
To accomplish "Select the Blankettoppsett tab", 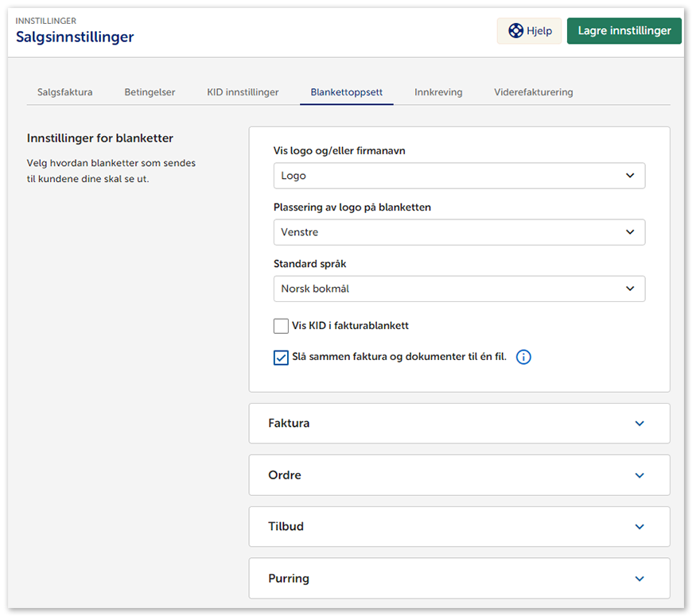I will [347, 92].
